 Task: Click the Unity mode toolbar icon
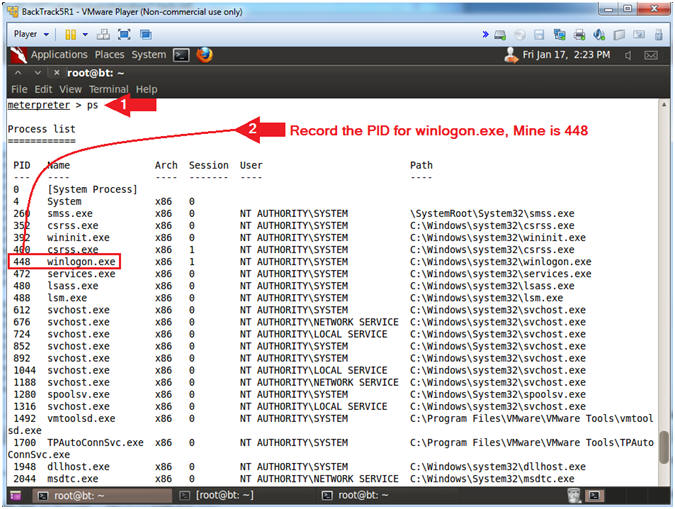pyautogui.click(x=146, y=34)
